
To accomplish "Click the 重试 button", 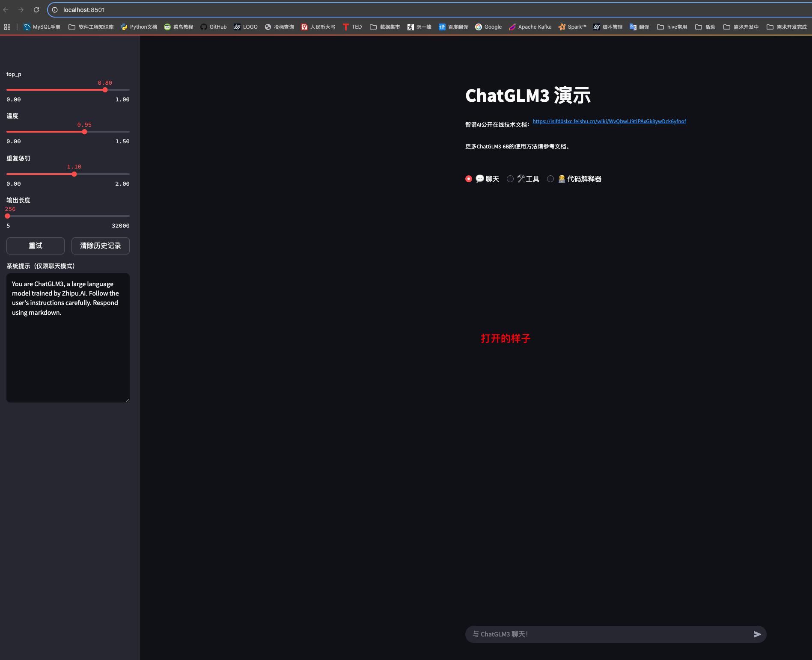I will [x=36, y=246].
